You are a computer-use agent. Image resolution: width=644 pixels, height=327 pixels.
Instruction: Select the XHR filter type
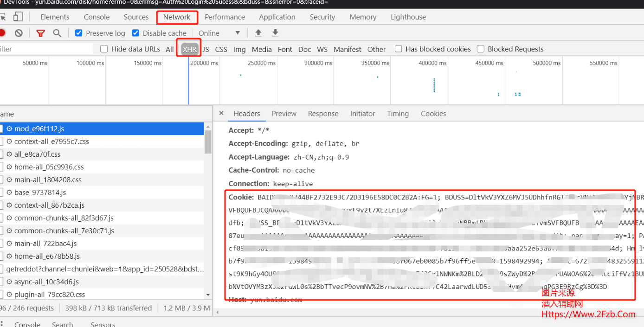coord(189,49)
